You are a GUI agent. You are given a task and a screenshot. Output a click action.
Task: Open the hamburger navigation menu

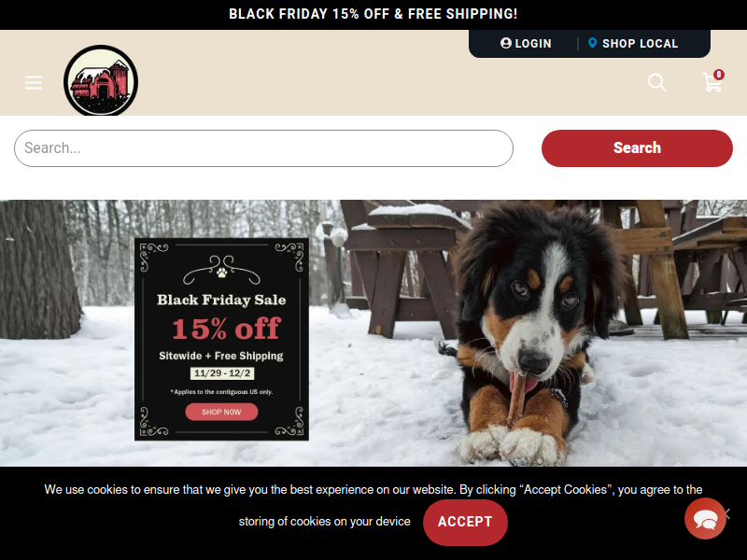point(34,82)
